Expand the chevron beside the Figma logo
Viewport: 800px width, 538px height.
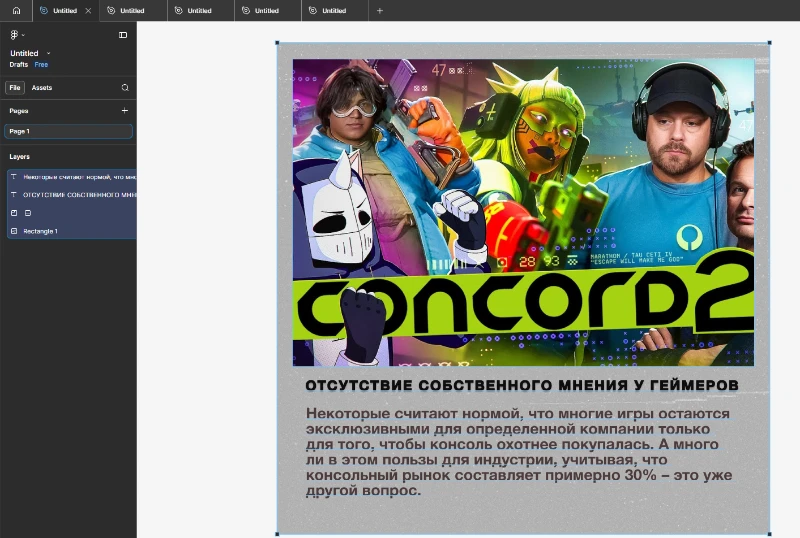tap(23, 35)
